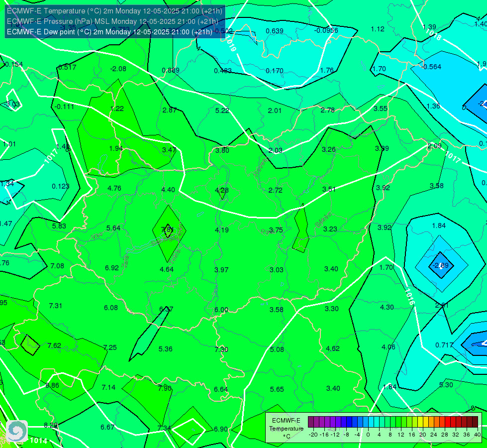Click the ECMWF swirl logo icon
This screenshot has width=487, height=448.
point(17,431)
